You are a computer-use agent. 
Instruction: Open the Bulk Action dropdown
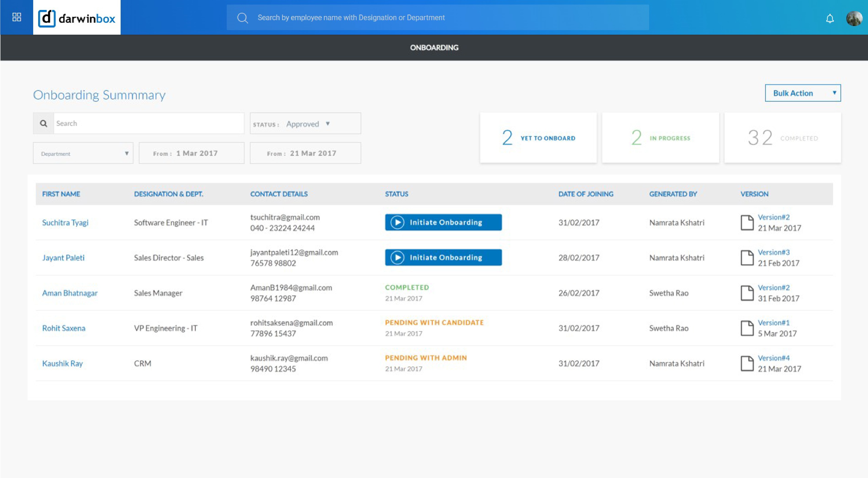tap(803, 93)
